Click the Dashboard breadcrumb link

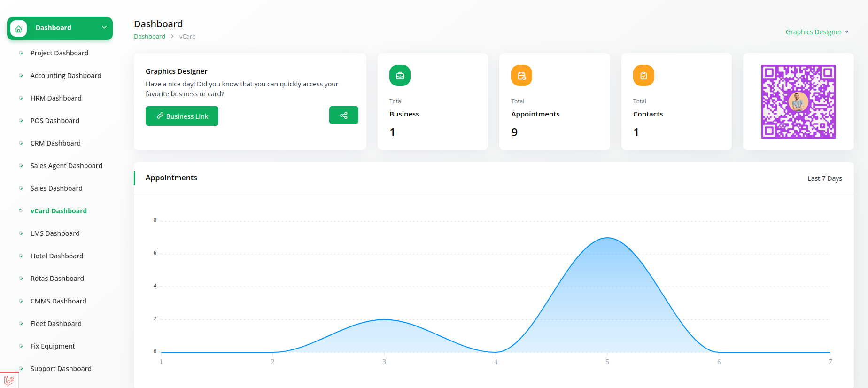(149, 36)
